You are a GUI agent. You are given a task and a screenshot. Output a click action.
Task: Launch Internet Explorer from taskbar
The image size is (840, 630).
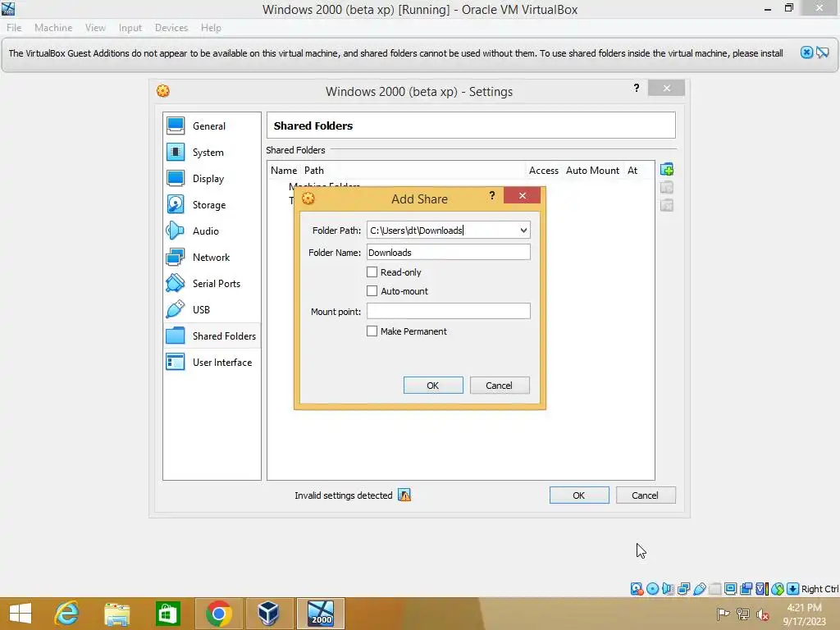coord(66,614)
